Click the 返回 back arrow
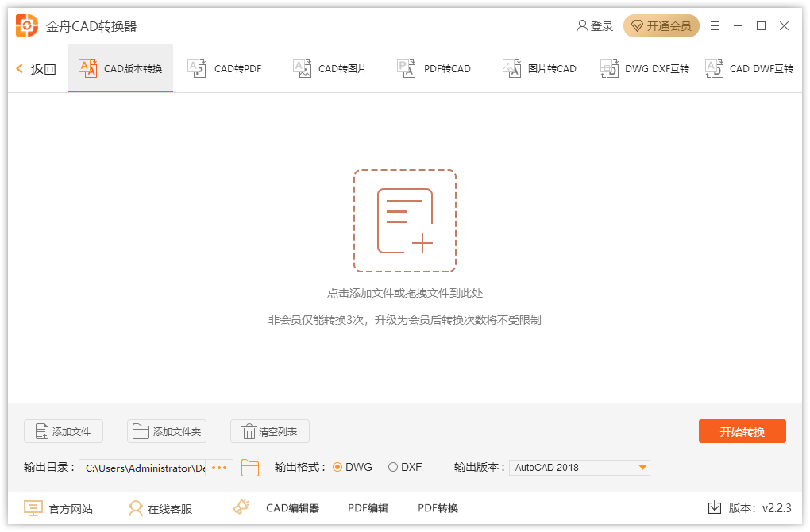The height and width of the screenshot is (532, 810). point(19,68)
